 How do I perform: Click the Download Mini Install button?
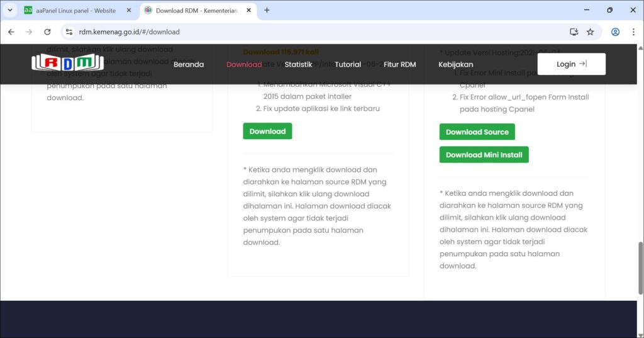tap(484, 155)
